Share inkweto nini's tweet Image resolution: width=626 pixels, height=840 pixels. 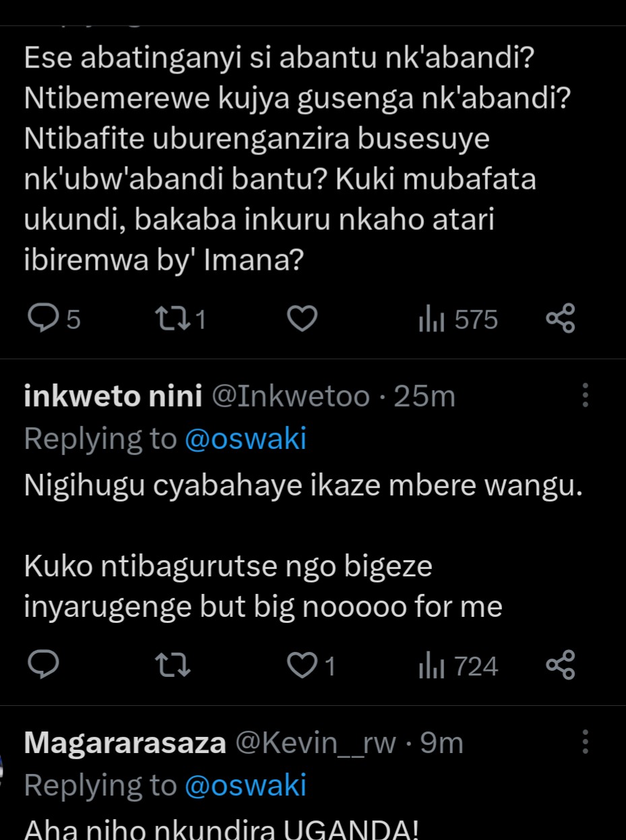560,666
